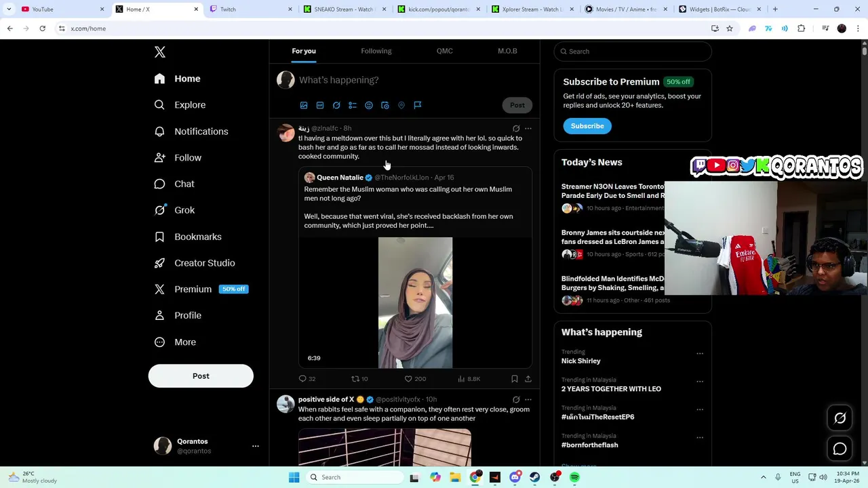Add a poll in the composer

pyautogui.click(x=353, y=105)
